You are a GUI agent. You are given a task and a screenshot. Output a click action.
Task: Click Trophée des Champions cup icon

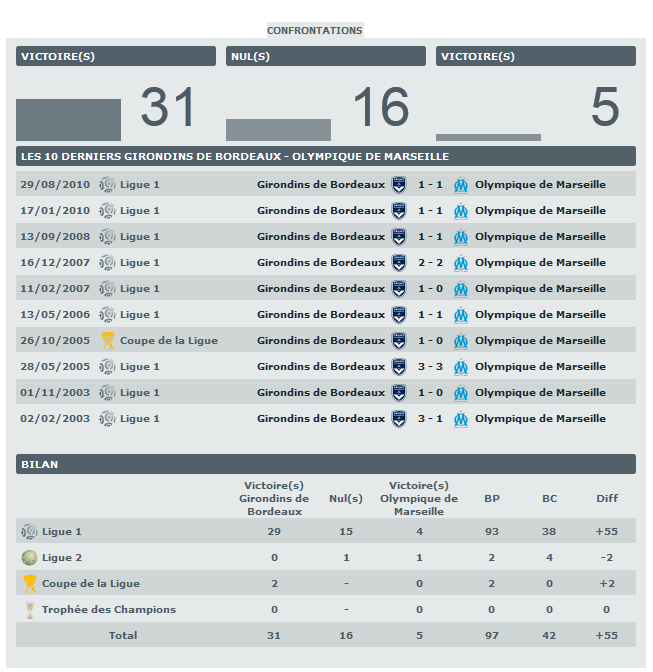point(30,610)
